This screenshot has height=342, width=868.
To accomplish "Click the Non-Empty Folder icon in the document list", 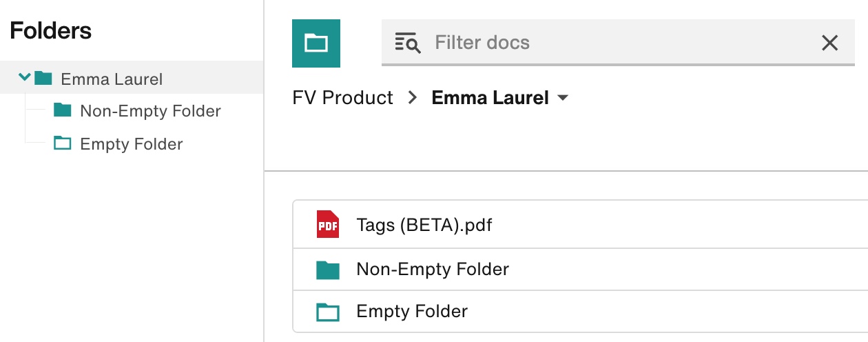I will [328, 270].
